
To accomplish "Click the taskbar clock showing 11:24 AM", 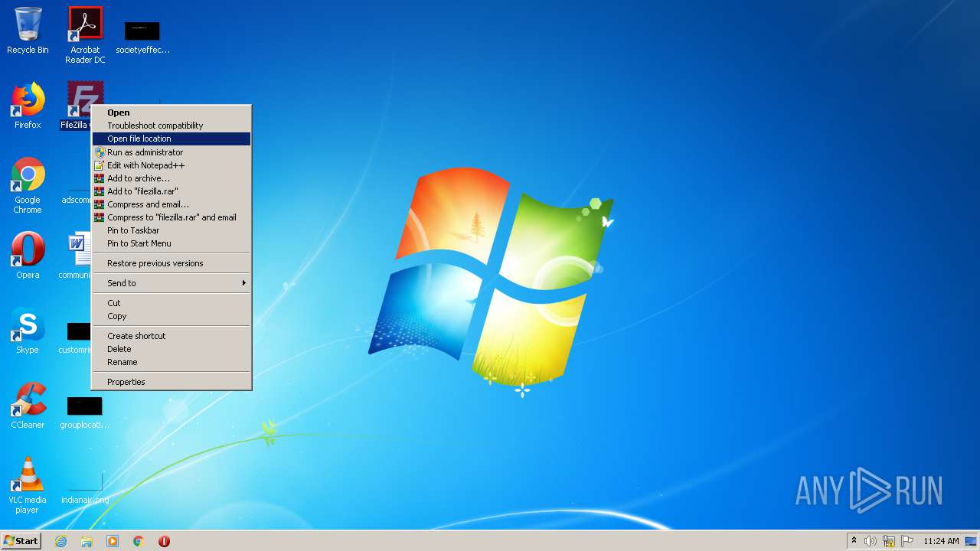I will [x=941, y=541].
